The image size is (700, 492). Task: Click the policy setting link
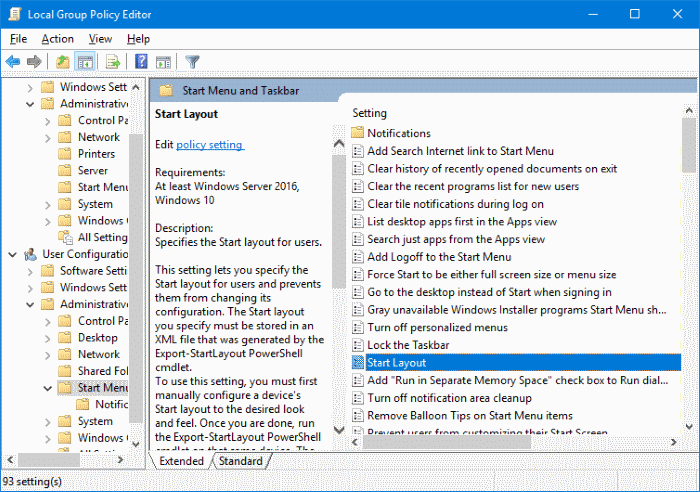[209, 145]
